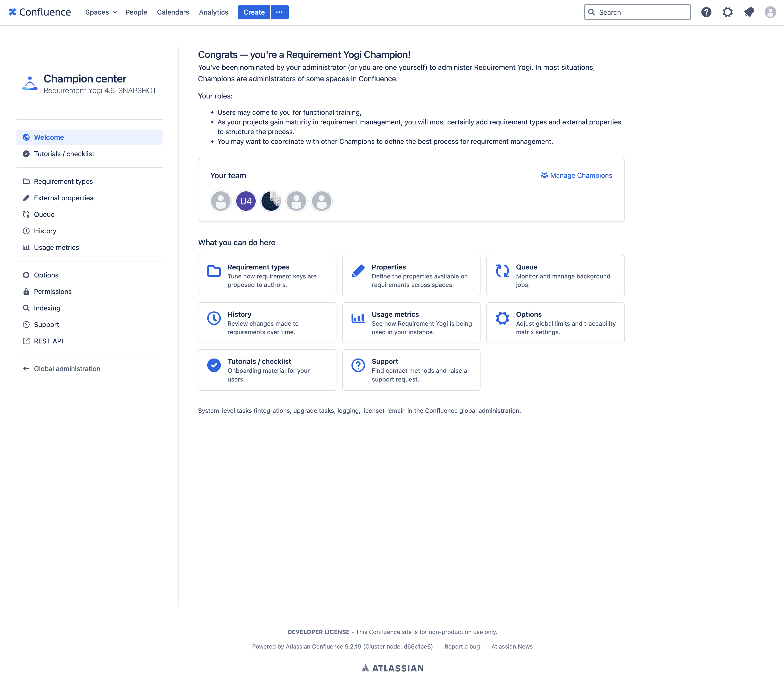Viewport: 784px width, 699px height.
Task: Click the lock icon beside Permissions
Action: point(26,292)
